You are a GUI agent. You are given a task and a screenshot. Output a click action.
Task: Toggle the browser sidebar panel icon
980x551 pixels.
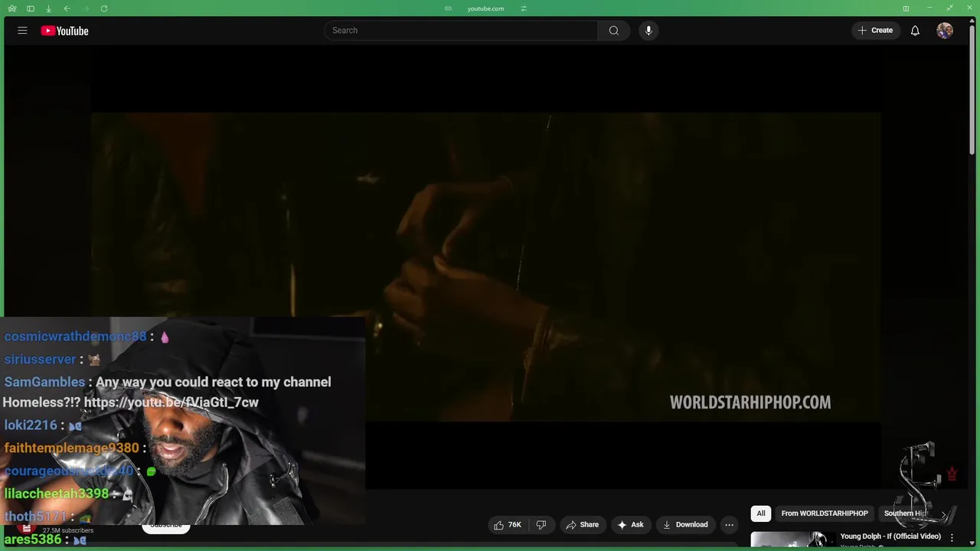pyautogui.click(x=30, y=8)
